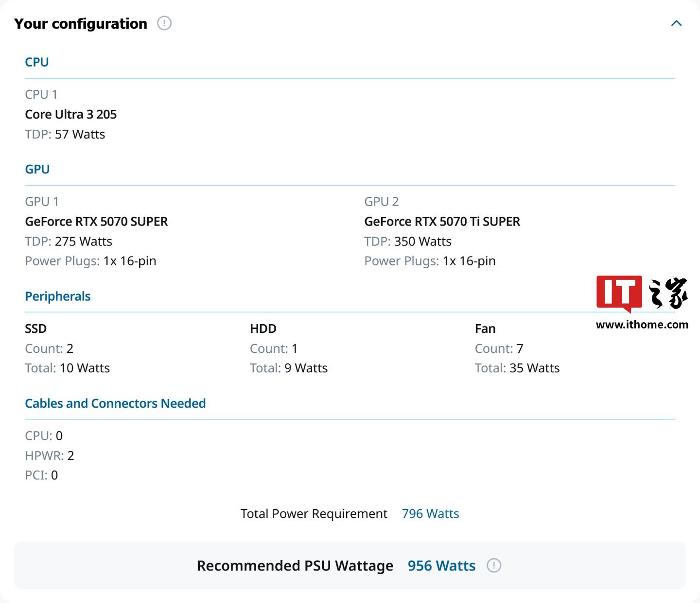Click the Your configuration title
The image size is (700, 603).
pos(81,23)
